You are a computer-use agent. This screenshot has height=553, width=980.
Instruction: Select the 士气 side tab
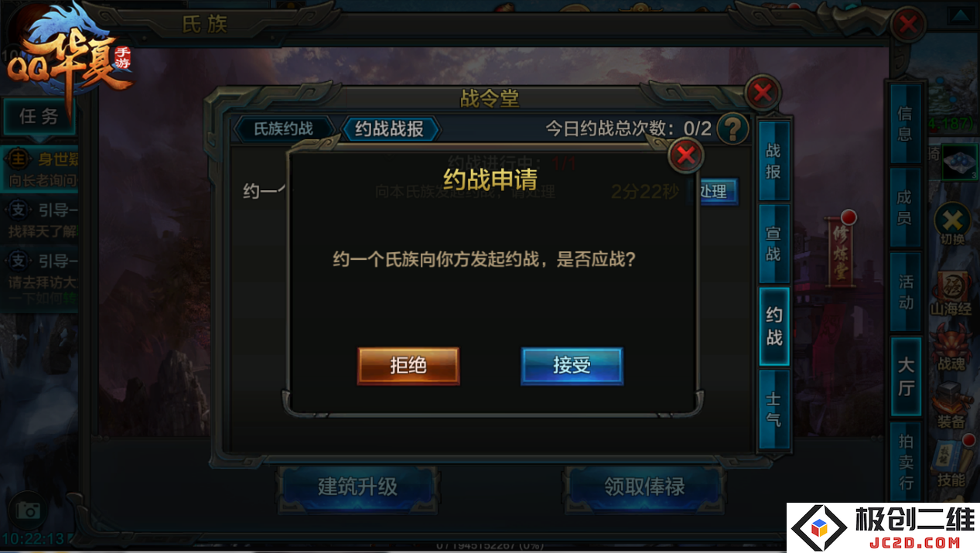773,410
